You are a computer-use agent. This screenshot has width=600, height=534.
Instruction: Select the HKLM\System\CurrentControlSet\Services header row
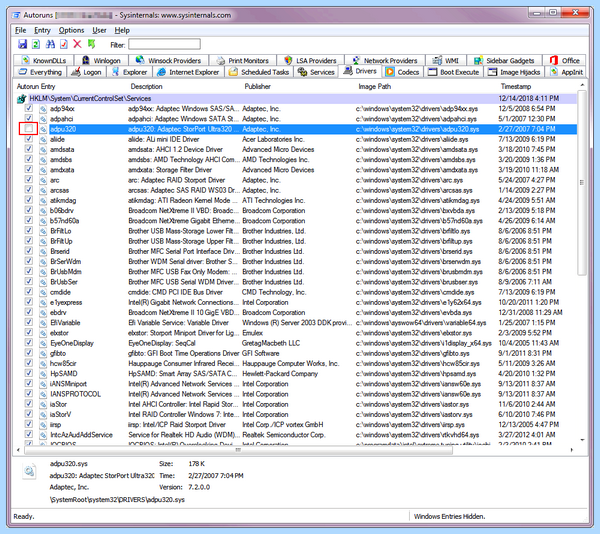[x=296, y=99]
